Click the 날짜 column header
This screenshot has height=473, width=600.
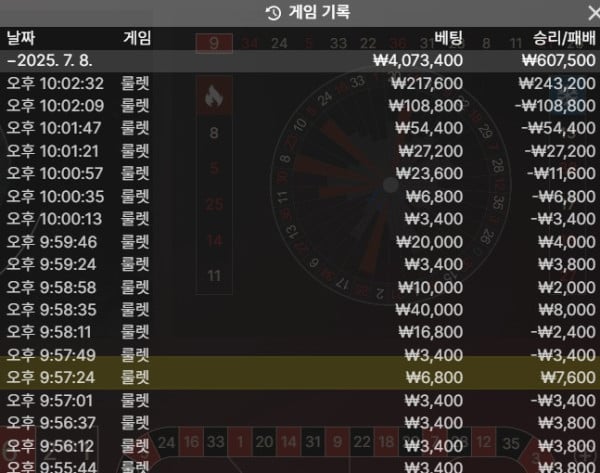click(21, 38)
